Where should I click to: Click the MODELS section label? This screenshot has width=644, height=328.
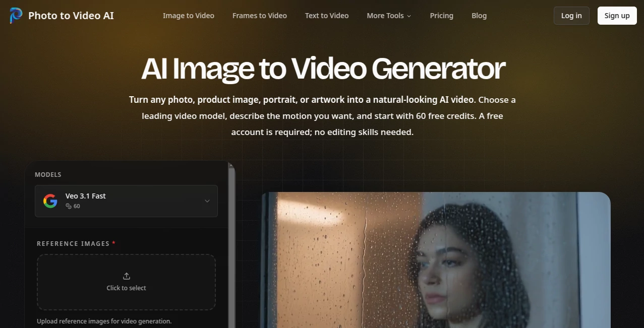[x=48, y=175]
